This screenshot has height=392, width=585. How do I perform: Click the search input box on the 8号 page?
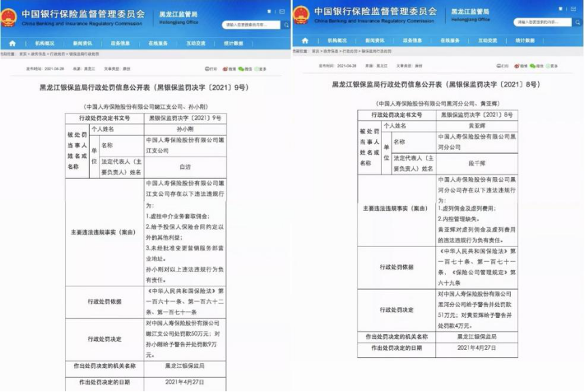tap(543, 22)
